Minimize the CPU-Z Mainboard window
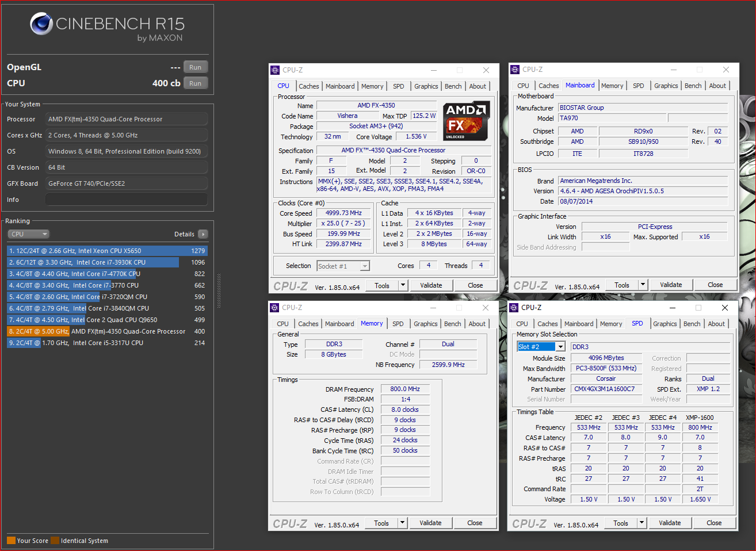The height and width of the screenshot is (551, 756). pyautogui.click(x=673, y=70)
